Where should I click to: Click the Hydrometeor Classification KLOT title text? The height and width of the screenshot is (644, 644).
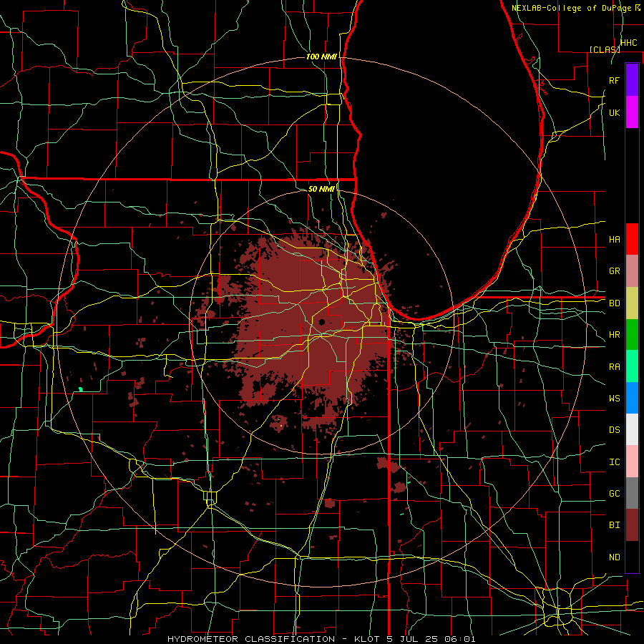pyautogui.click(x=321, y=639)
